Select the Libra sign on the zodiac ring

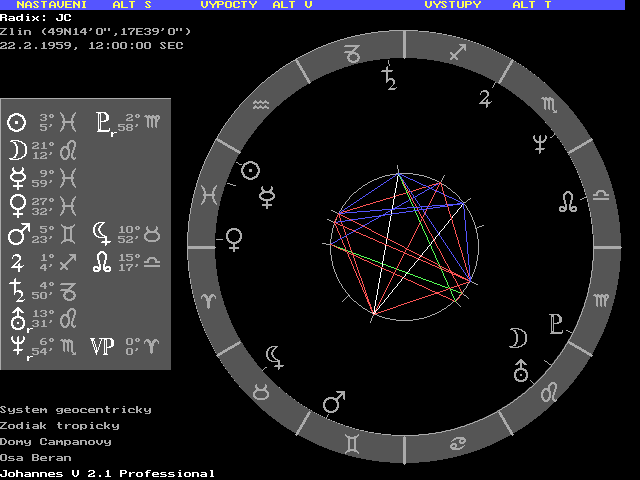[600, 196]
